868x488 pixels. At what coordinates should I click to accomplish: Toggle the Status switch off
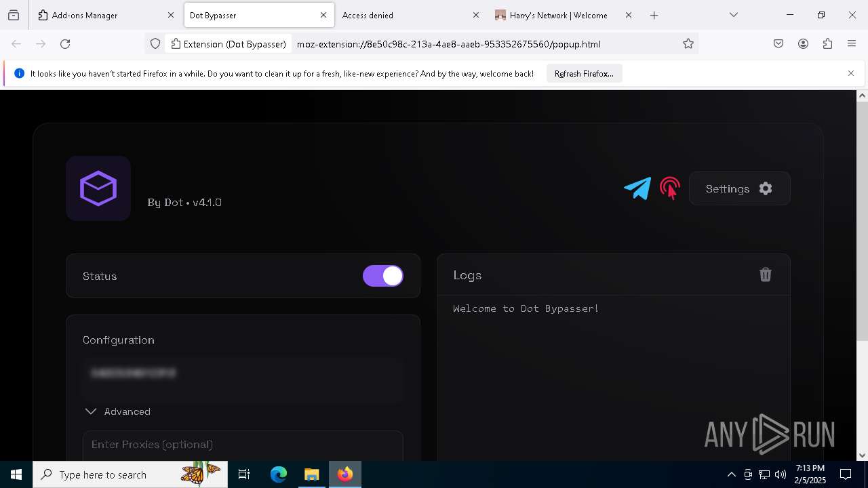(383, 276)
